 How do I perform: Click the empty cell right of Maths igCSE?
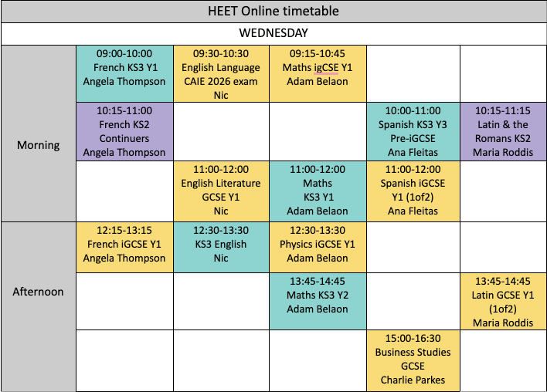pos(413,68)
